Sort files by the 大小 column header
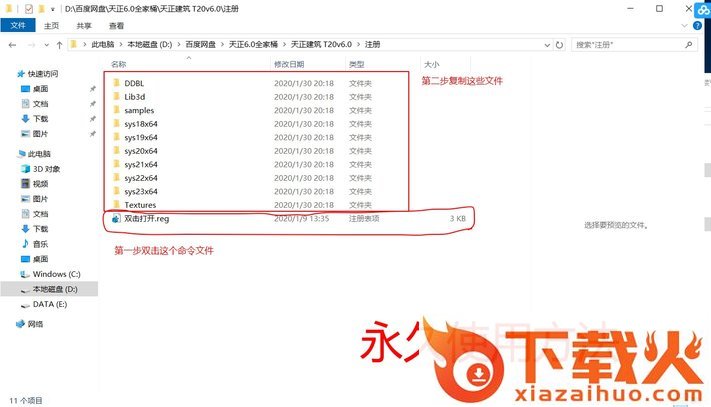This screenshot has height=407, width=711. [432, 64]
